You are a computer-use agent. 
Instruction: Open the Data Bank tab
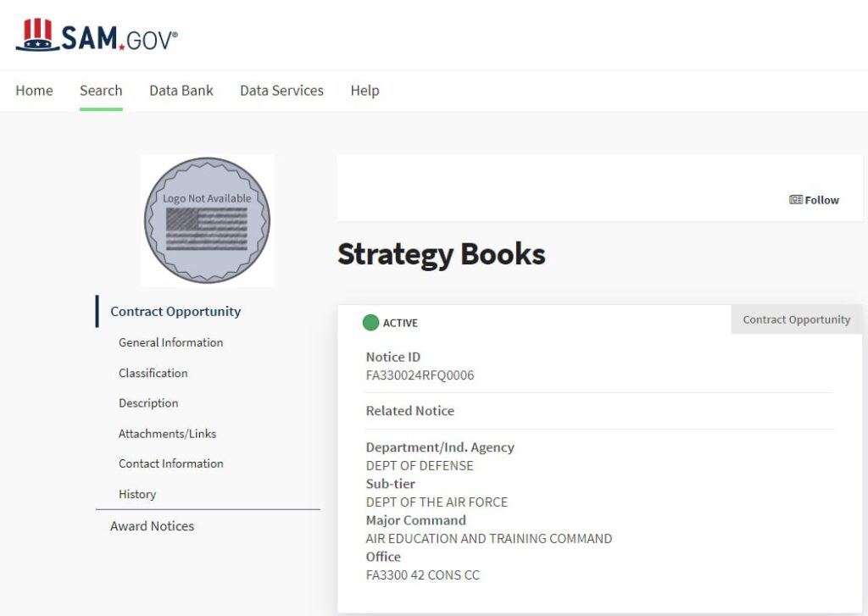tap(181, 90)
